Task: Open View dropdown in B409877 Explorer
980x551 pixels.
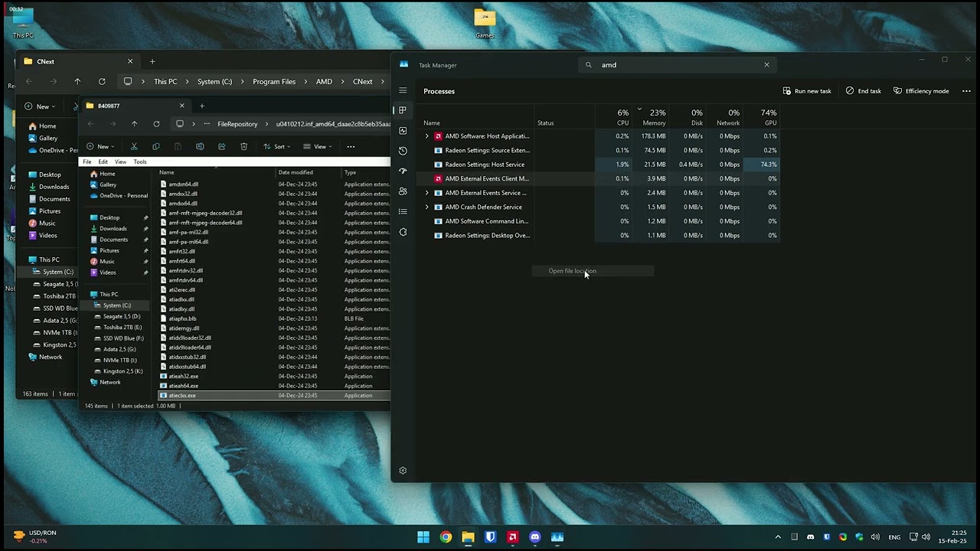Action: [318, 146]
